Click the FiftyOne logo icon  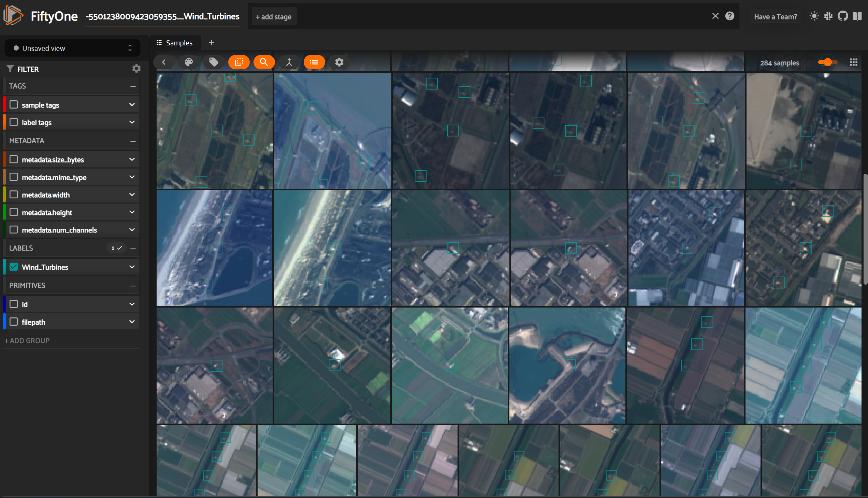point(13,15)
